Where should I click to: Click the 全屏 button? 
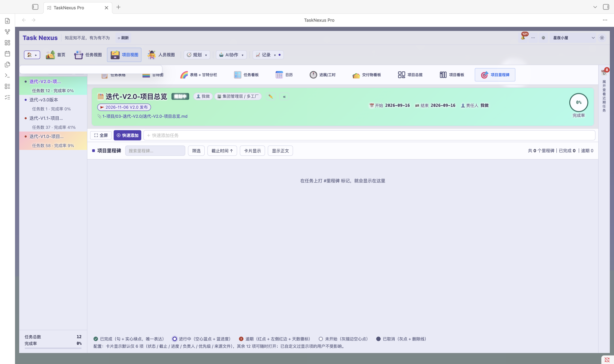click(101, 135)
